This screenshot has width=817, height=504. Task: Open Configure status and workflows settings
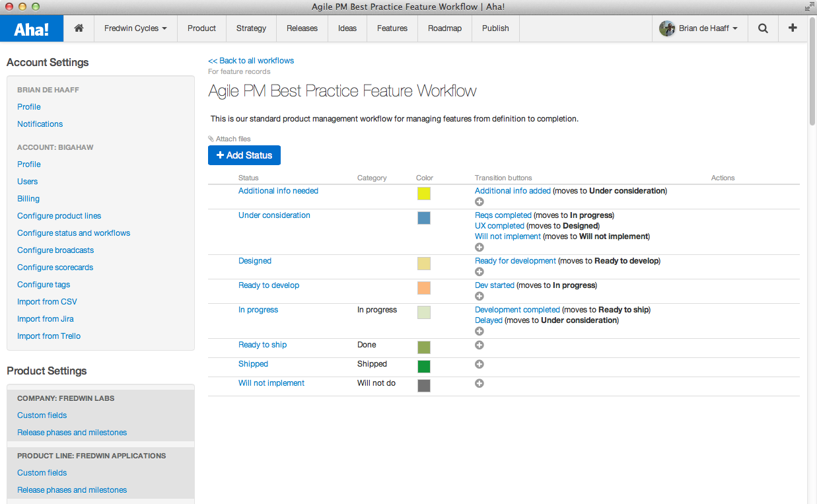(x=73, y=233)
